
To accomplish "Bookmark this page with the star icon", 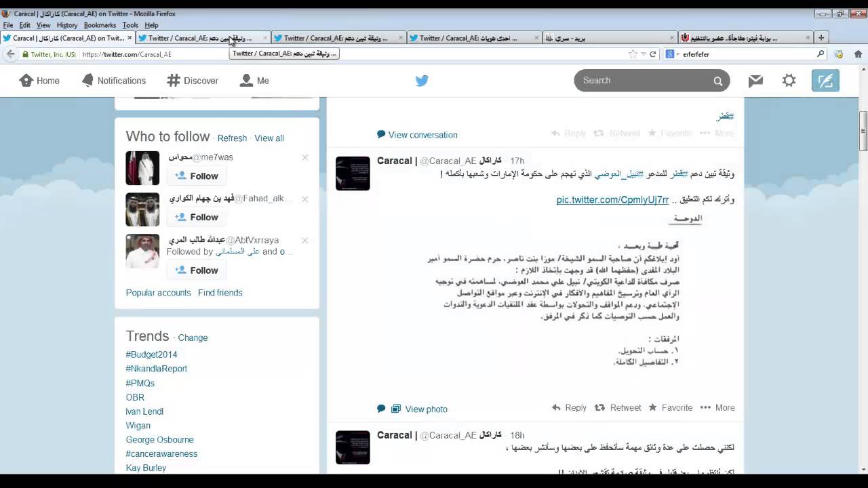I will coord(633,54).
